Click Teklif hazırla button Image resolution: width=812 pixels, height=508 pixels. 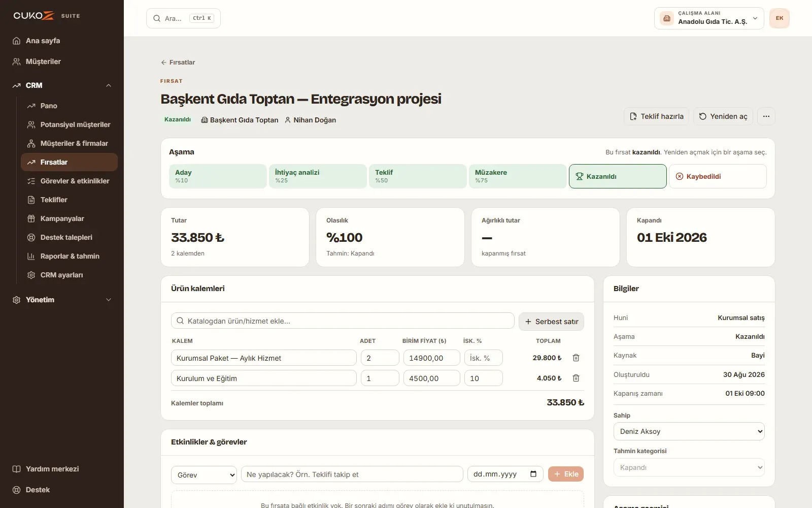pos(656,116)
